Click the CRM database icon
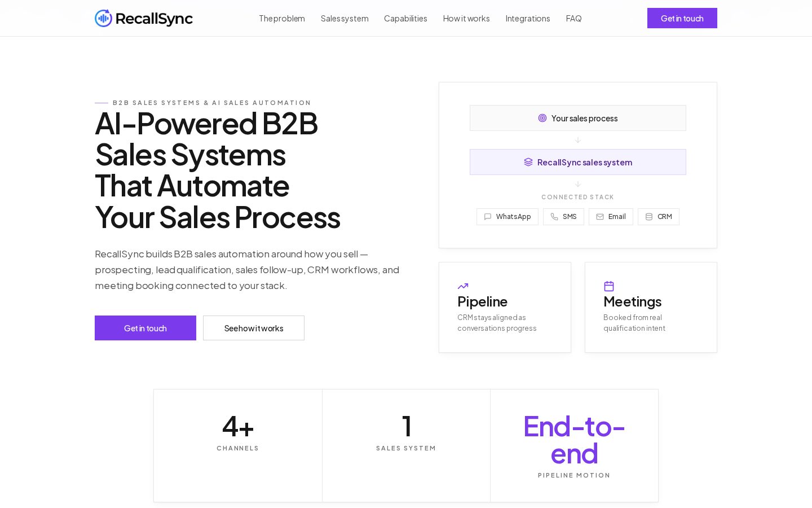 click(649, 217)
